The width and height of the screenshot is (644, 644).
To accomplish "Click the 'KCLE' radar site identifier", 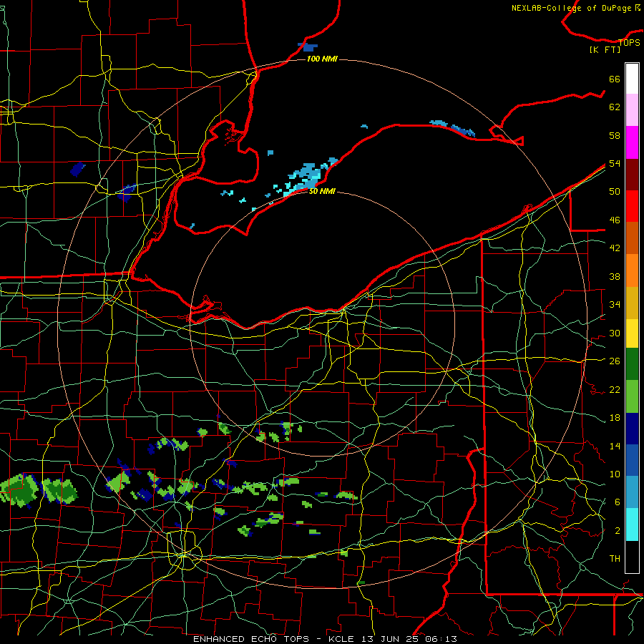I will pyautogui.click(x=341, y=639).
